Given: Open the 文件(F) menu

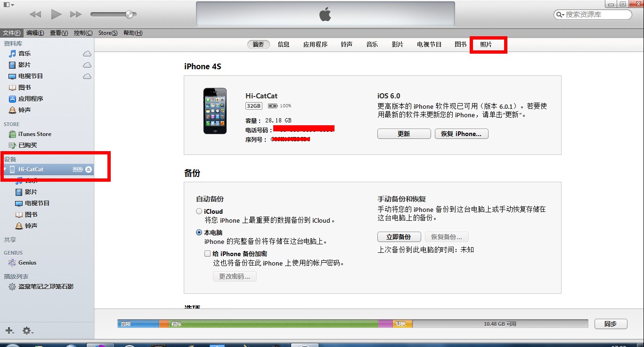Looking at the screenshot, I should pyautogui.click(x=11, y=33).
